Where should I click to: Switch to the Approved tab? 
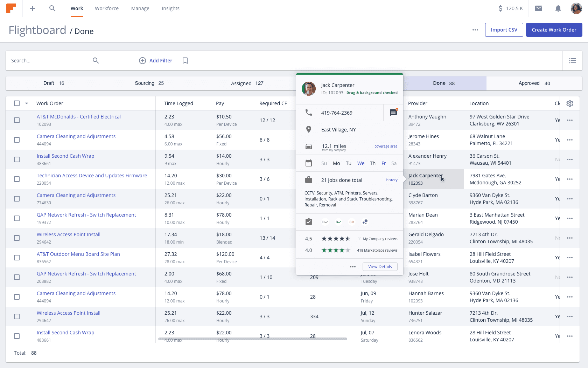pos(534,83)
